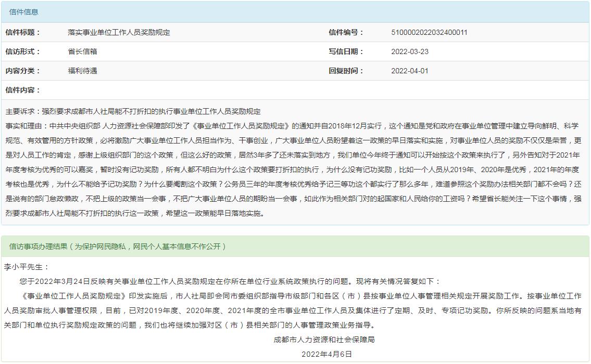Click the 写信日期 field label
591x364 pixels.
[x=346, y=51]
